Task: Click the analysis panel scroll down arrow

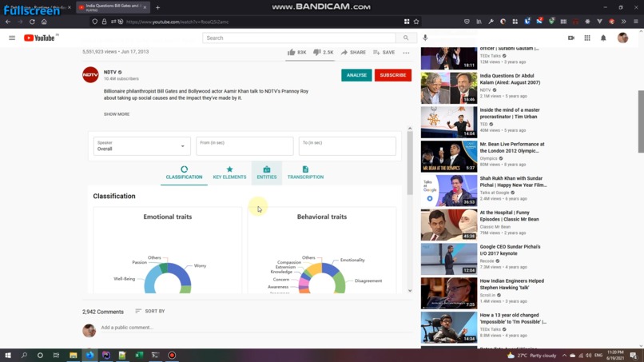Action: 410,291
